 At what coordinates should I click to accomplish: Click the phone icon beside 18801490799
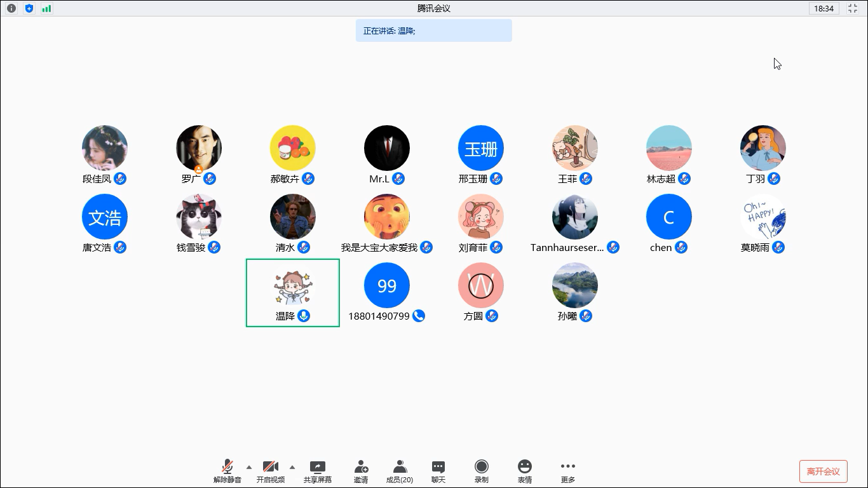tap(418, 316)
